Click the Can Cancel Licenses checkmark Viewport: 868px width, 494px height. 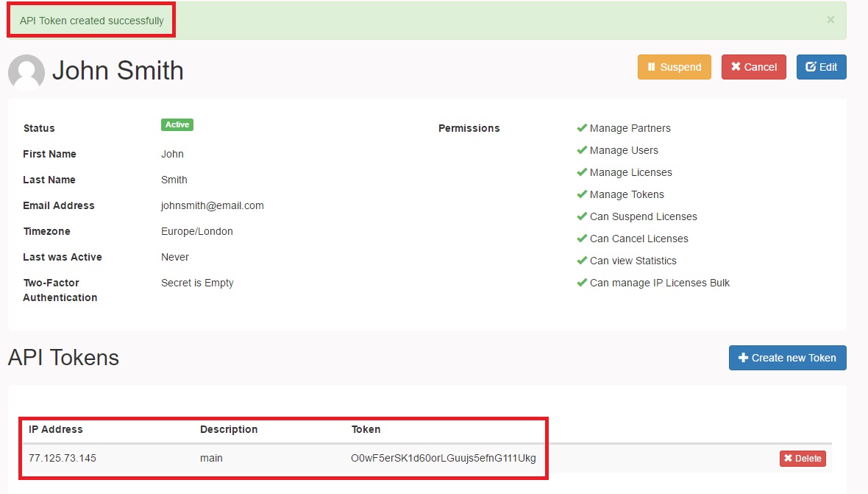coord(582,239)
